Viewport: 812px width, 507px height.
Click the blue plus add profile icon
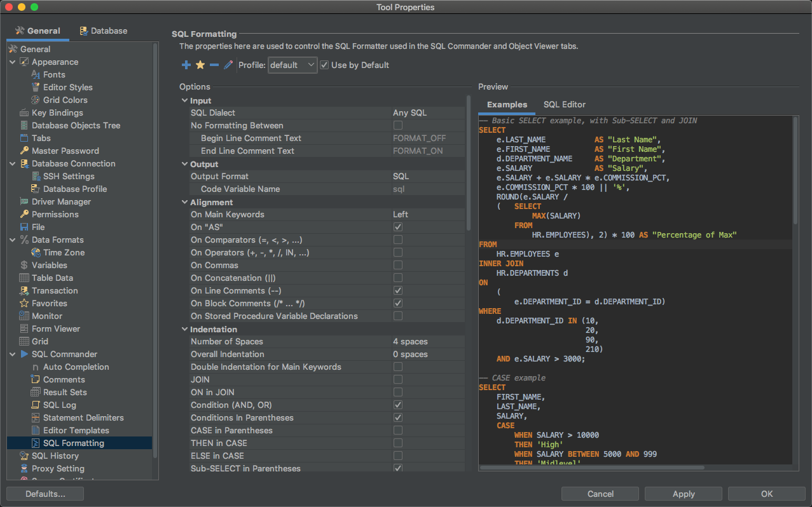(x=186, y=65)
